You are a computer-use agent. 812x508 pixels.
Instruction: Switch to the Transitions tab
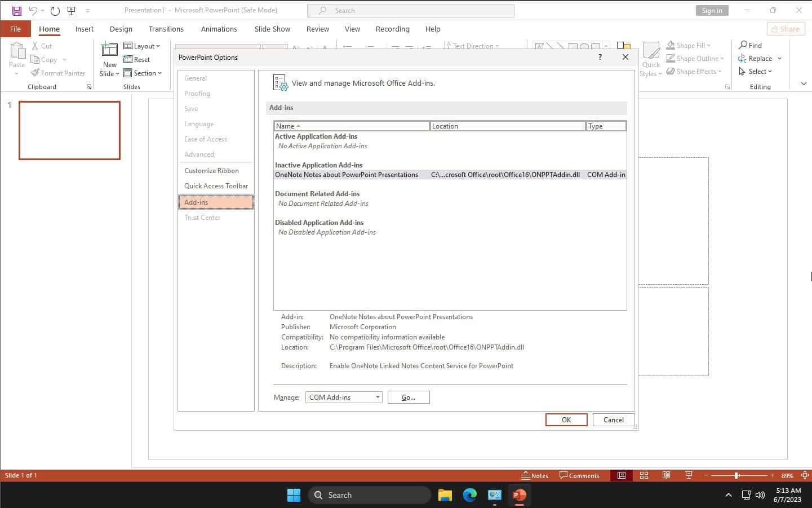(x=166, y=29)
